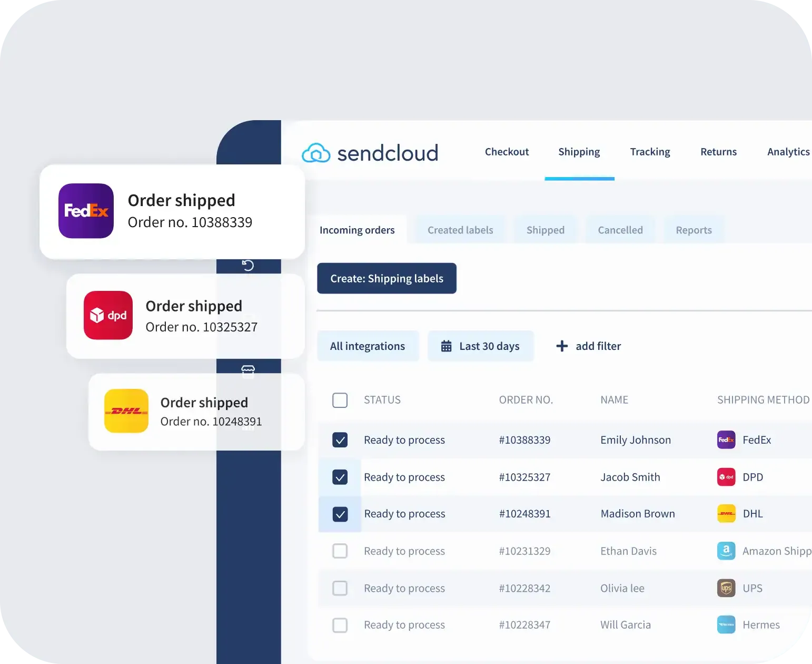812x664 pixels.
Task: Click the refresh arrow icon in the dark sidebar
Action: pyautogui.click(x=248, y=265)
